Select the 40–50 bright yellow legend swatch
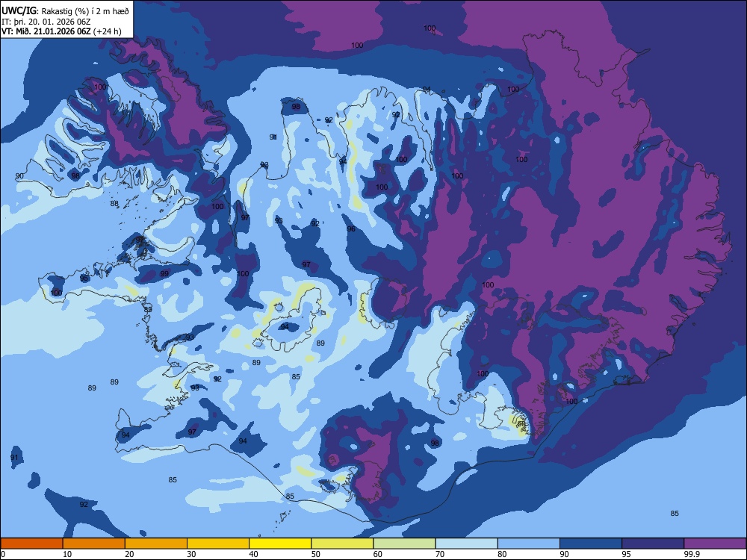747x560 pixels. pyautogui.click(x=280, y=544)
